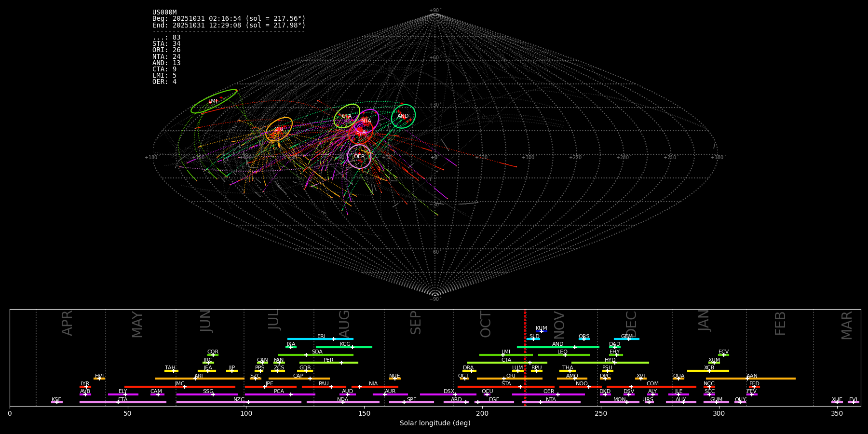Click the COM shower label in timeline
This screenshot has height=434, width=868.
[653, 384]
